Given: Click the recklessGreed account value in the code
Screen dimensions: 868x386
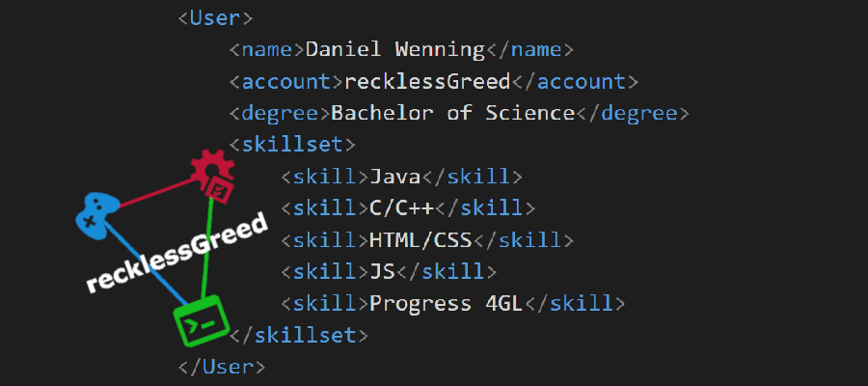Looking at the screenshot, I should pyautogui.click(x=431, y=81).
